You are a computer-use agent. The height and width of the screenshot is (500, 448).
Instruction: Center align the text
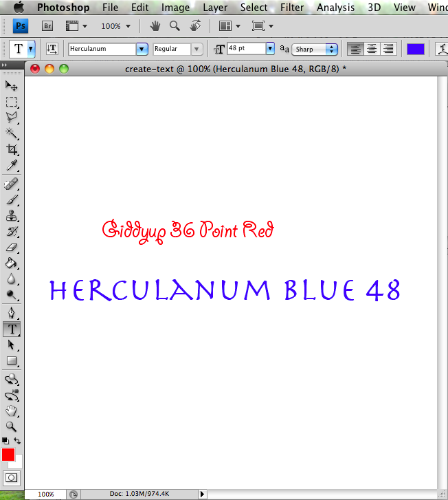tap(372, 49)
